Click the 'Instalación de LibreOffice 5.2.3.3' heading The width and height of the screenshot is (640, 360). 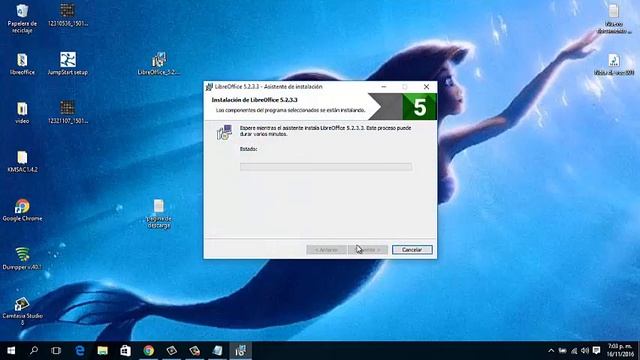coord(254,100)
